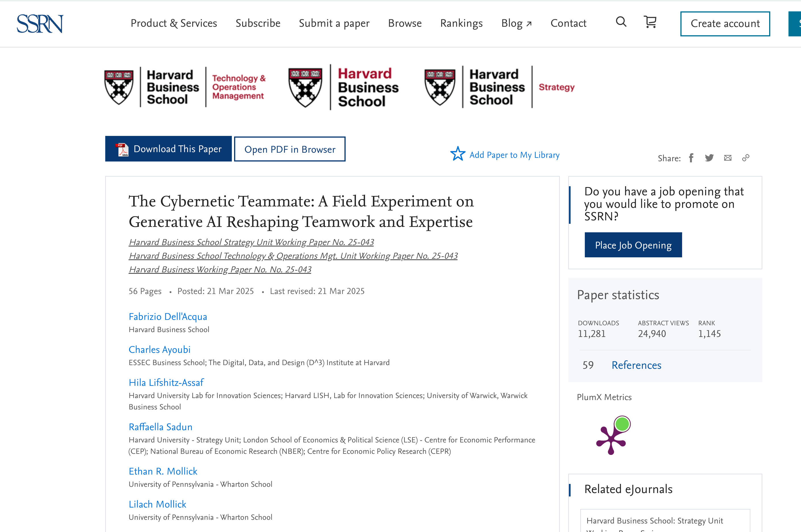The image size is (801, 532).
Task: Click Harvard Business School Strategy logo
Action: (499, 87)
